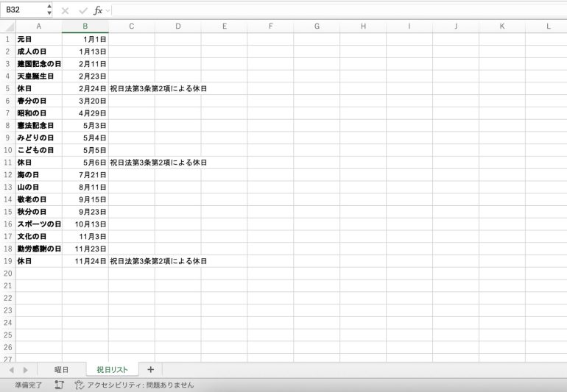Select column B header
567x392 pixels.
85,26
